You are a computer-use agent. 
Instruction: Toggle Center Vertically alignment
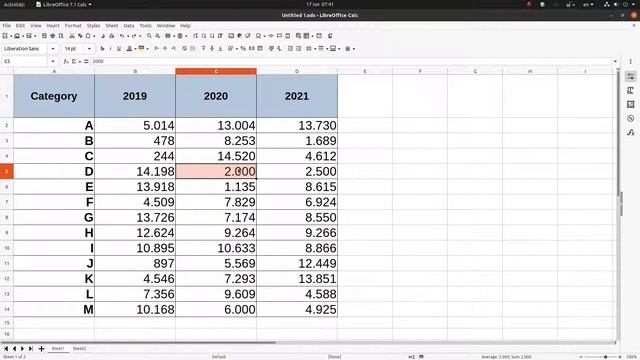click(x=212, y=49)
